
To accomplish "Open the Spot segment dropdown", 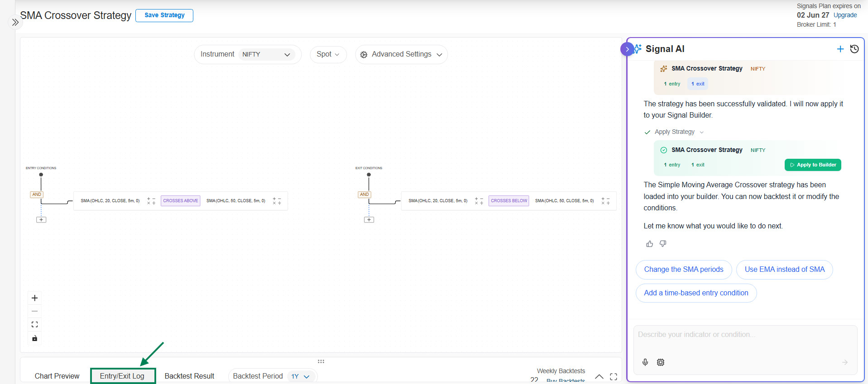I will tap(328, 54).
